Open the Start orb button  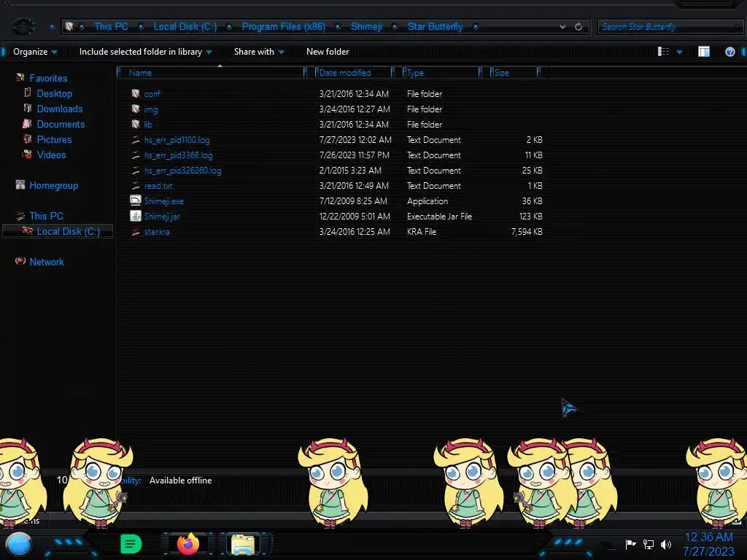click(x=18, y=544)
